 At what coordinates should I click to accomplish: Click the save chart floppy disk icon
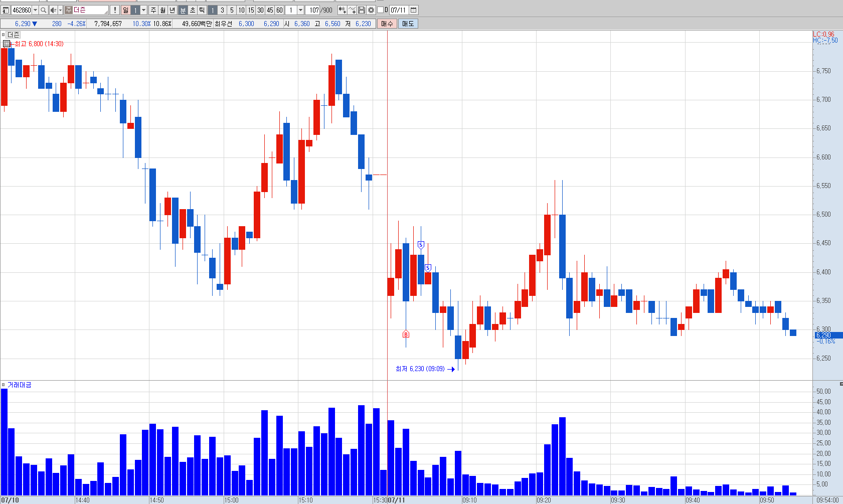[362, 10]
